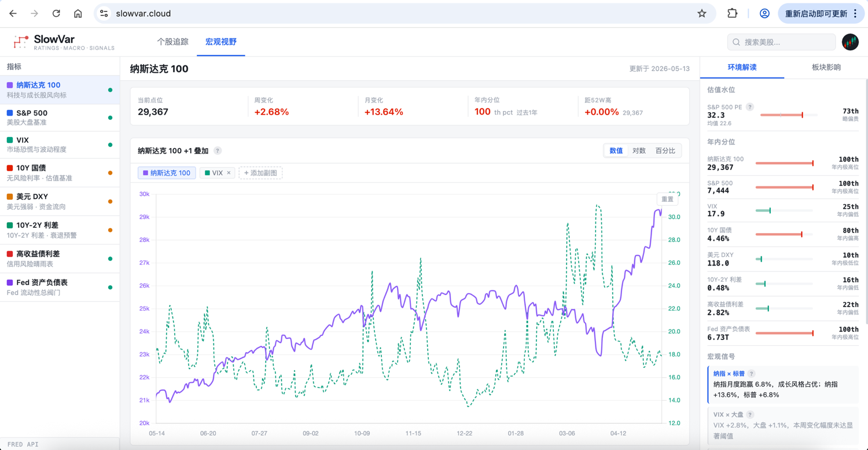The width and height of the screenshot is (868, 450).
Task: Reload the page
Action: click(56, 13)
